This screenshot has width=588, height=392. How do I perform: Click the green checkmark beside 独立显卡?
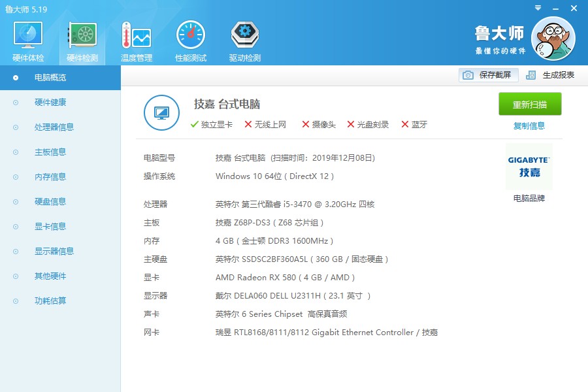194,124
